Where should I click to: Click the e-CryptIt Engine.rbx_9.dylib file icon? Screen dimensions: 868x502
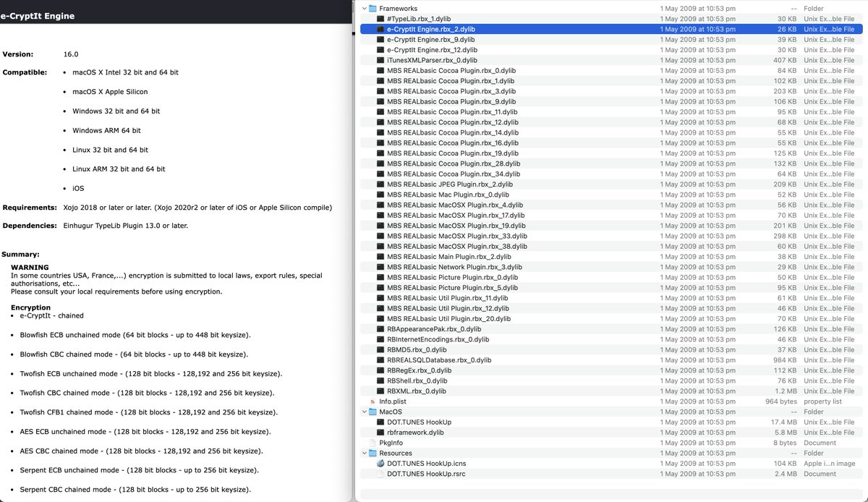pyautogui.click(x=380, y=40)
